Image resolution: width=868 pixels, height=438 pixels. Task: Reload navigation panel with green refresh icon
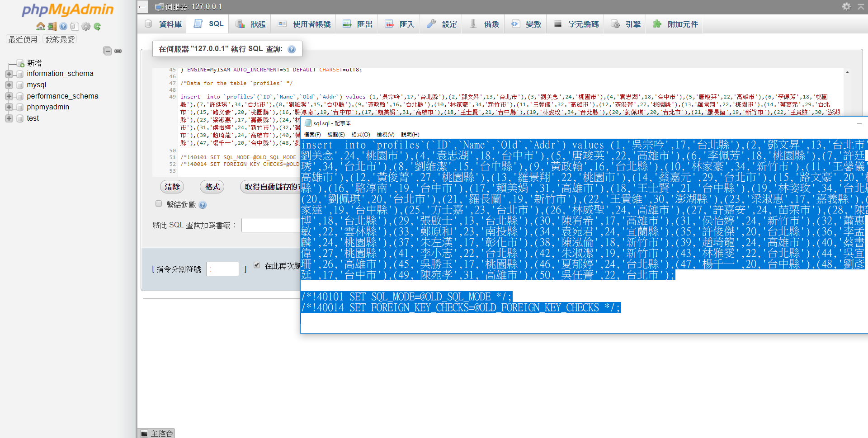click(97, 26)
